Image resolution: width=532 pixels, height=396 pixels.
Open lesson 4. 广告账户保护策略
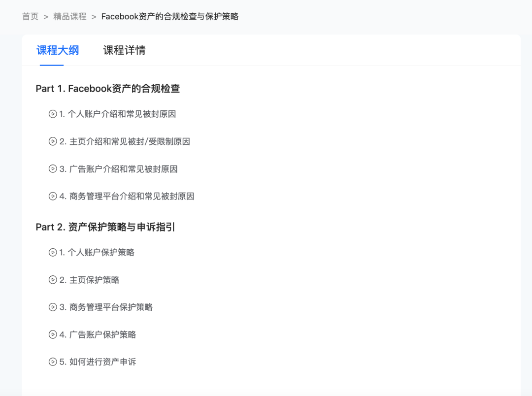coord(98,334)
